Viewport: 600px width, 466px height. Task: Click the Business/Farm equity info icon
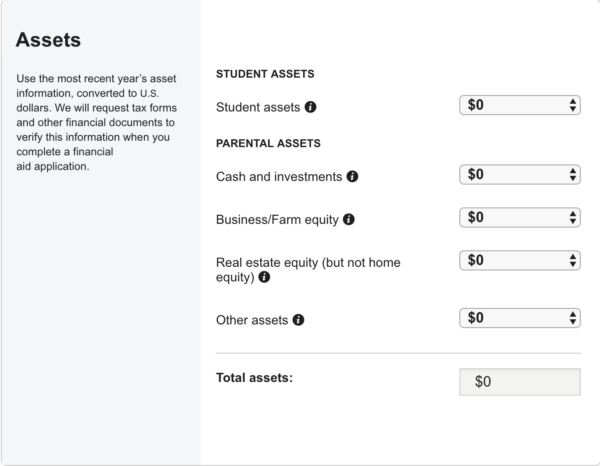pos(349,219)
